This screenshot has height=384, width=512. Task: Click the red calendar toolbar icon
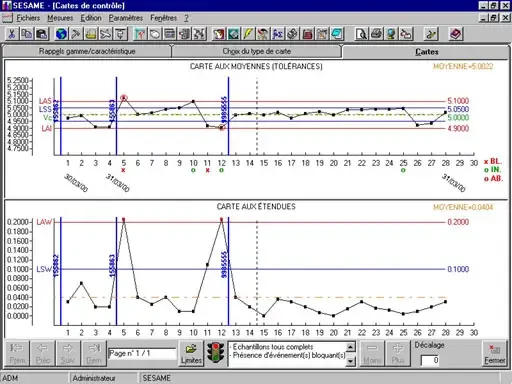point(307,34)
